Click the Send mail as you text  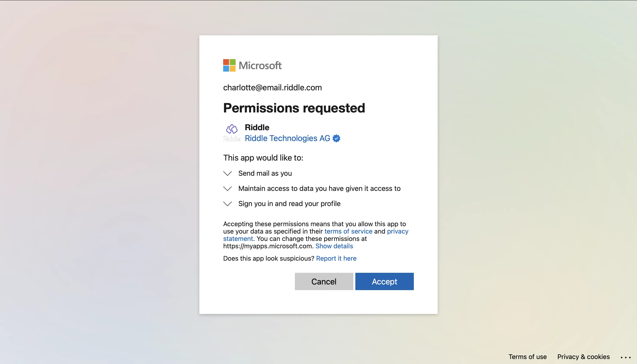click(265, 173)
